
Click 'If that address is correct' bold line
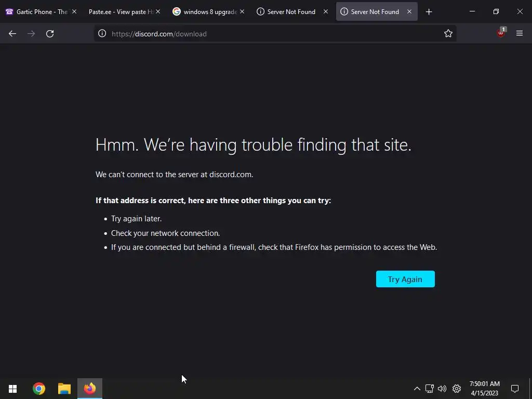click(x=213, y=201)
